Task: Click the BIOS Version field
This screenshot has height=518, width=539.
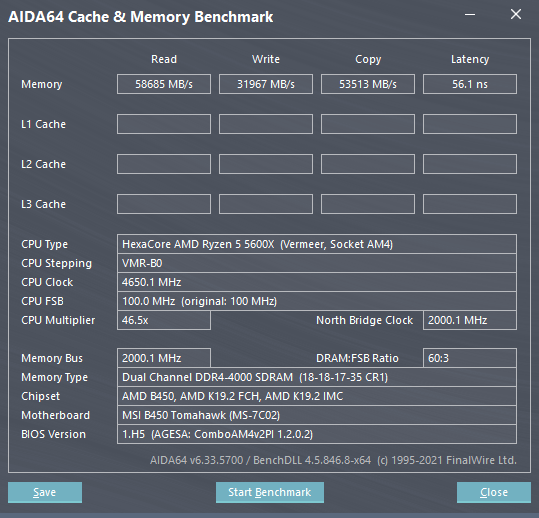Action: pyautogui.click(x=317, y=434)
